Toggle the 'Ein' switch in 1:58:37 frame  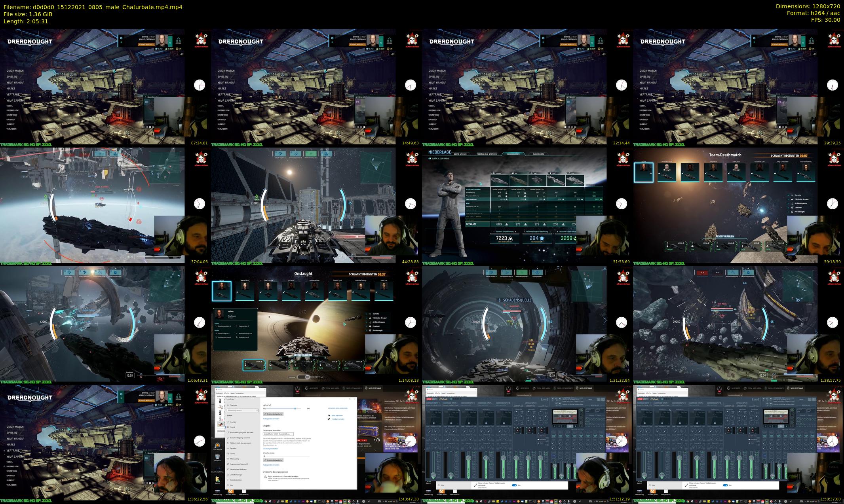pyautogui.click(x=725, y=485)
